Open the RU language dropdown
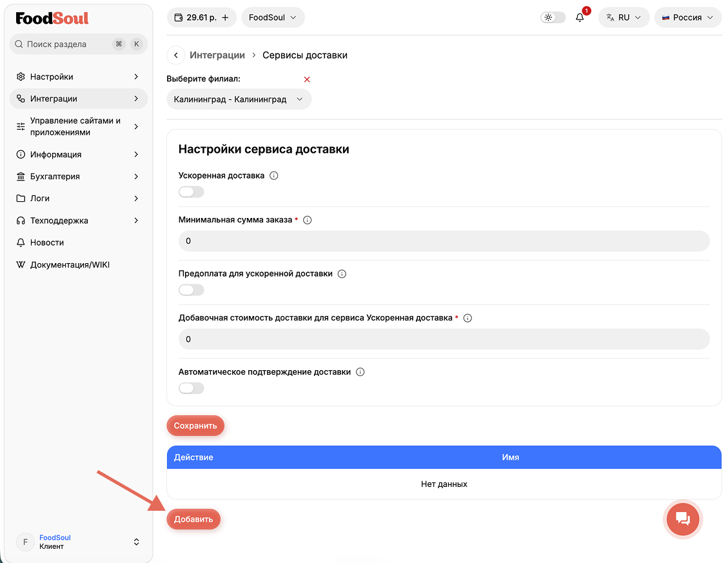728x563 pixels. pos(624,17)
